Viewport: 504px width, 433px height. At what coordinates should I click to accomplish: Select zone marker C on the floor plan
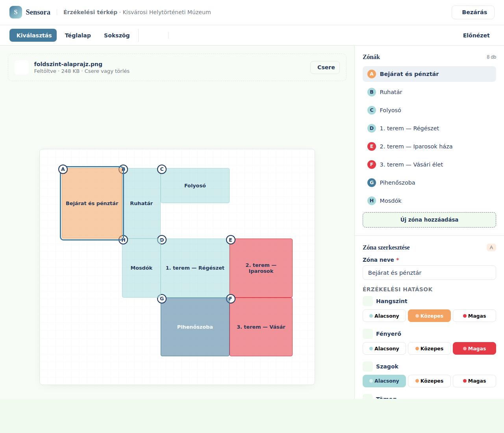(162, 169)
